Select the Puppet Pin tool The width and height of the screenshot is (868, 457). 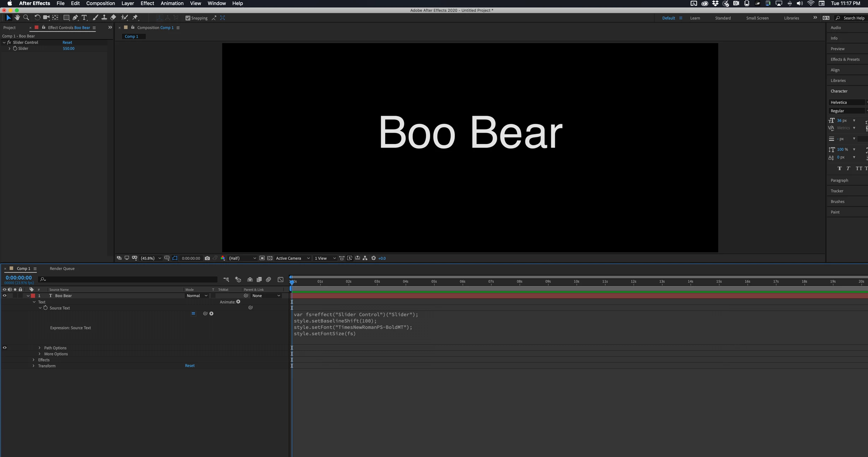135,18
